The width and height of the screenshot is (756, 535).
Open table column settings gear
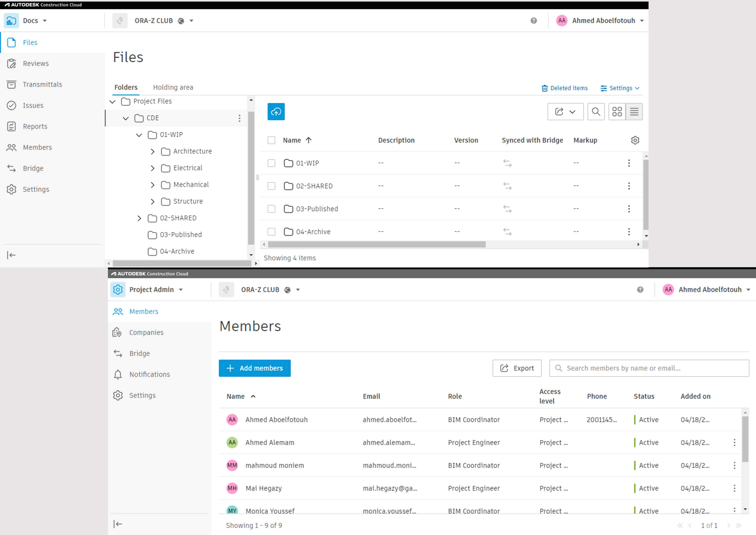click(x=635, y=140)
